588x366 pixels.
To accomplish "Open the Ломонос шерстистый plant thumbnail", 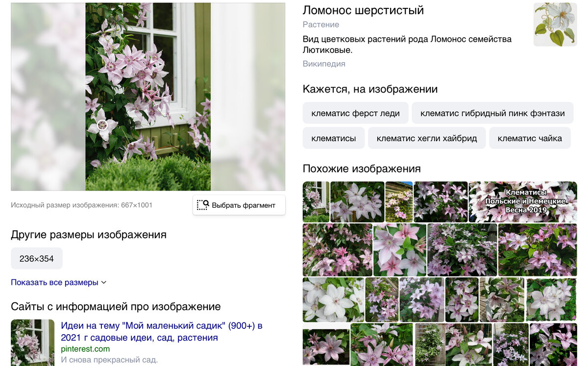I will [x=555, y=24].
